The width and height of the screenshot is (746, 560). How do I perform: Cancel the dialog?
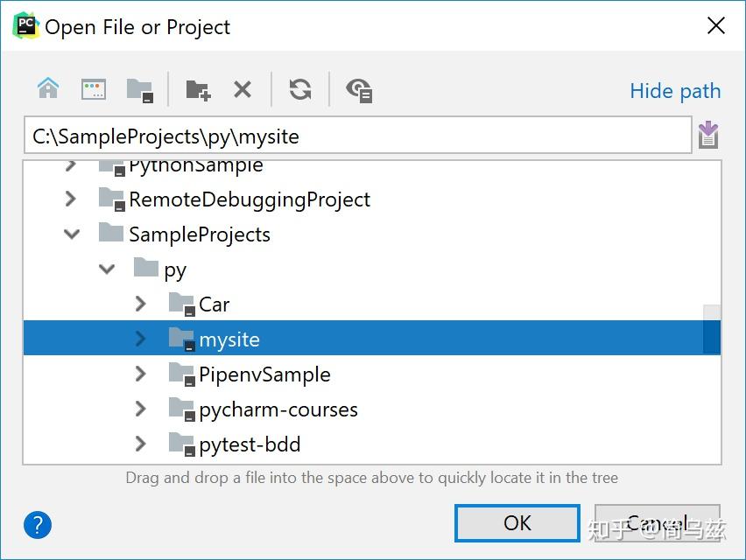pos(657,522)
